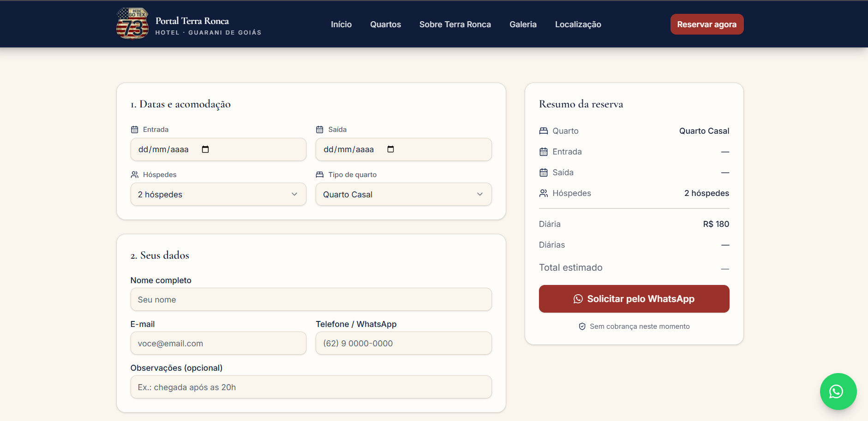Expand the Quarto Casal room type dropdown
Image resolution: width=868 pixels, height=421 pixels.
click(404, 194)
